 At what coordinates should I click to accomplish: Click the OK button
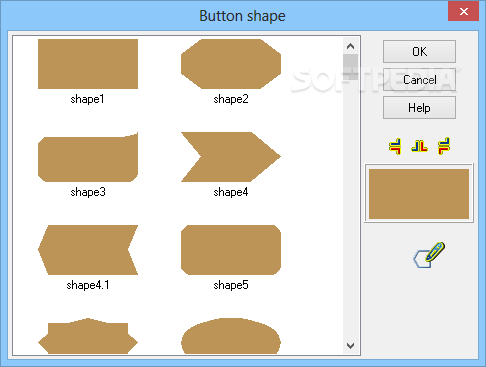click(x=419, y=51)
